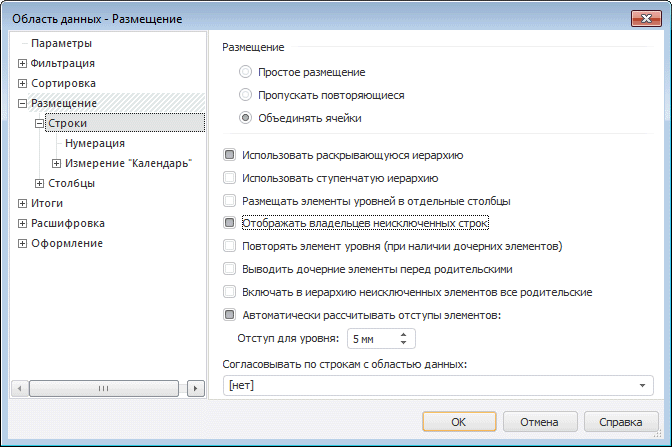Collapse the Размещение tree node
The image size is (672, 447).
22,103
